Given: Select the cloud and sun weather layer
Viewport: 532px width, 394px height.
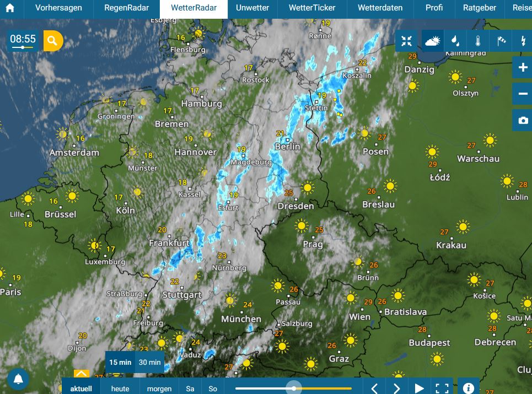Looking at the screenshot, I should pyautogui.click(x=433, y=41).
